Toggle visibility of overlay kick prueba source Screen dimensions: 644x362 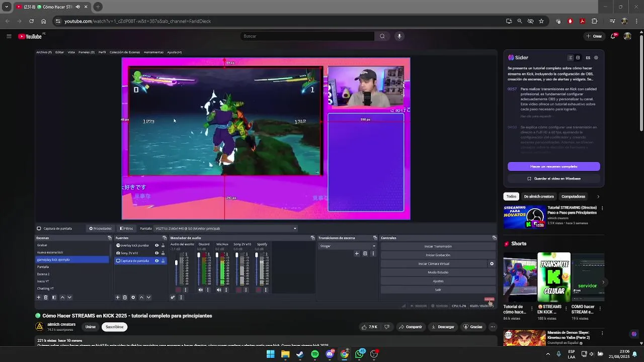156,245
